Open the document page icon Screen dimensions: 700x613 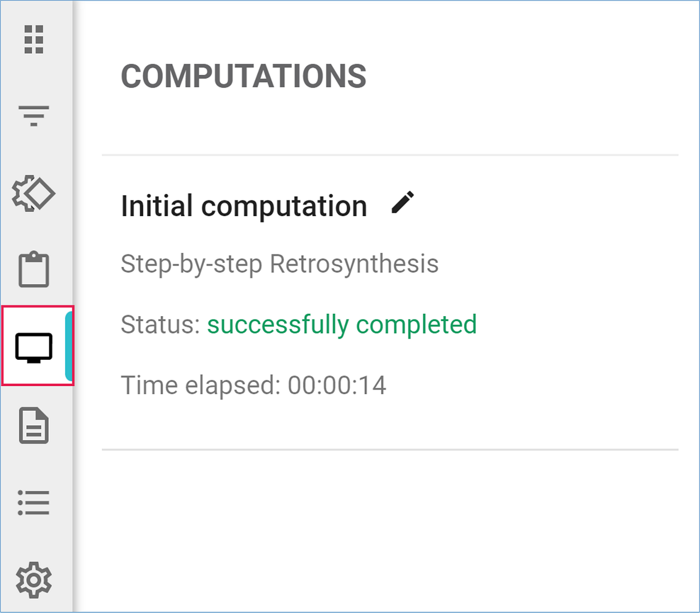[34, 425]
